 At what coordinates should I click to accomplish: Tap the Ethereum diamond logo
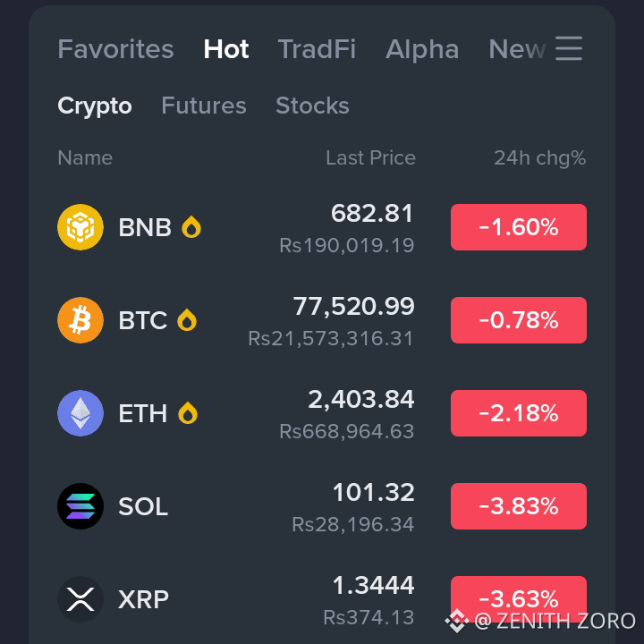coord(80,413)
